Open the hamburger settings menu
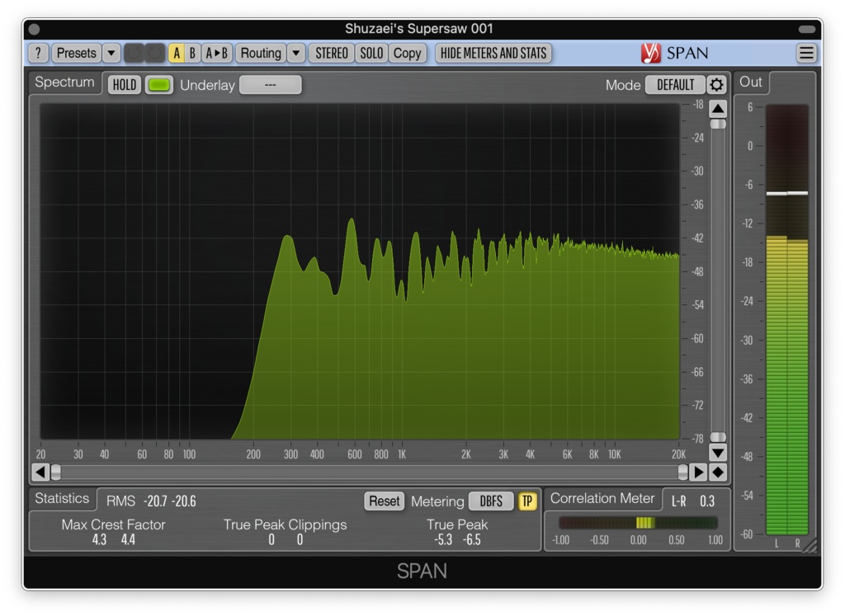Screen dimensions: 845x616 pos(806,53)
